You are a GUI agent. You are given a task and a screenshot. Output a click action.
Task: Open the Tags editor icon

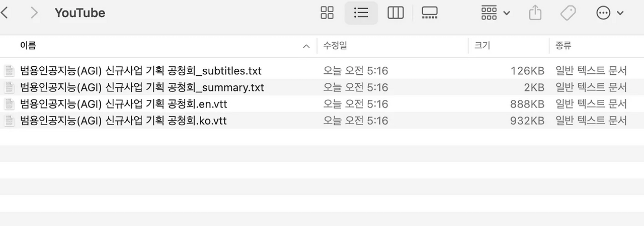568,13
